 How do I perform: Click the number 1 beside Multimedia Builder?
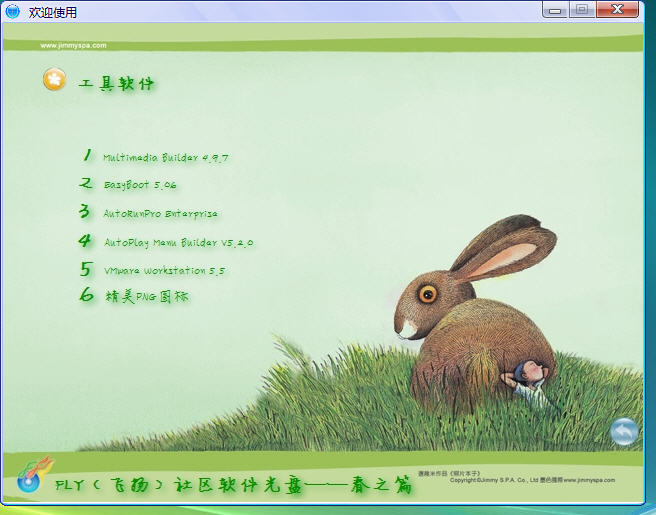click(87, 155)
